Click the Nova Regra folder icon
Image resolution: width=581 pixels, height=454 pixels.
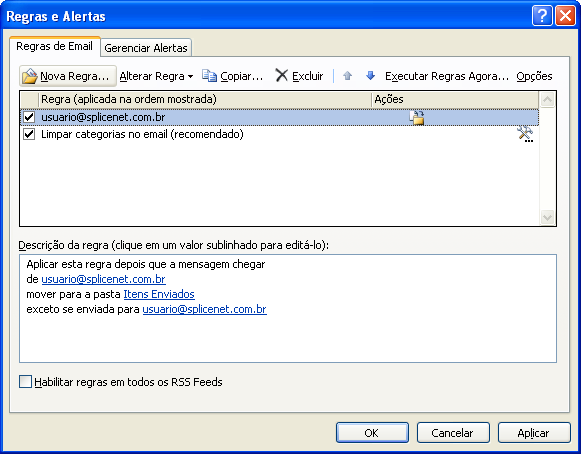(30, 76)
